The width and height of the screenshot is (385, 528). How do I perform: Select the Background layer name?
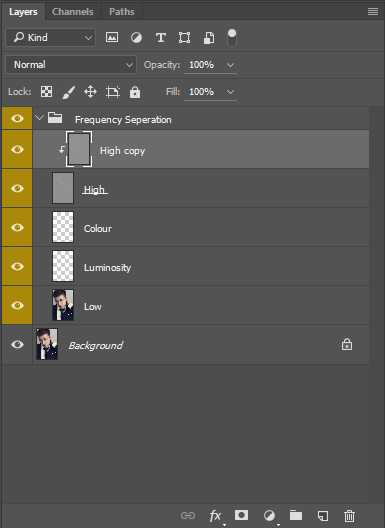(x=96, y=346)
